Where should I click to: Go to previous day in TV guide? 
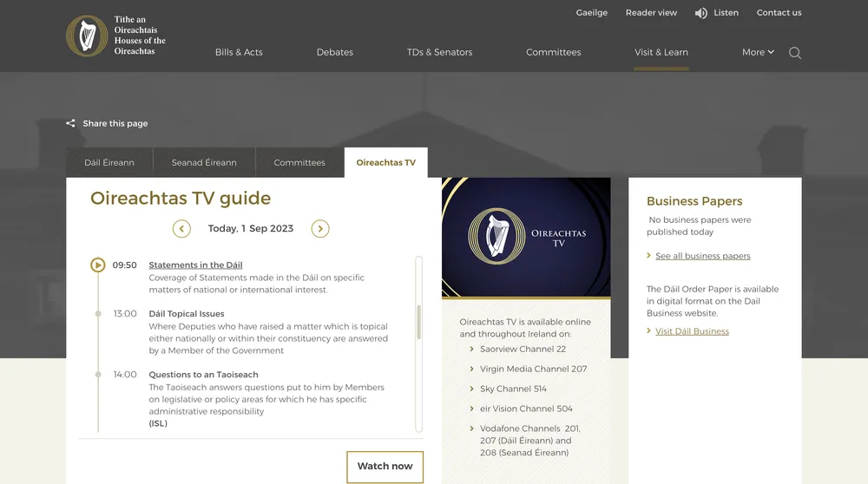point(181,228)
